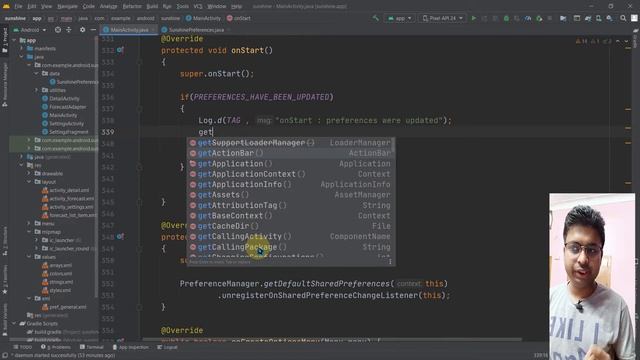Screen dimensions: 640x360
Task: Click the Attach Debugger to process icon
Action: click(x=539, y=18)
